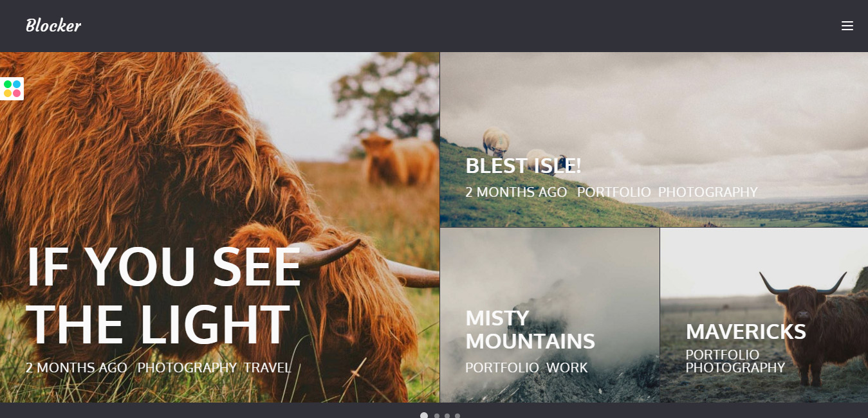868x418 pixels.
Task: Select Photography category under 'Mavericks'
Action: [735, 368]
